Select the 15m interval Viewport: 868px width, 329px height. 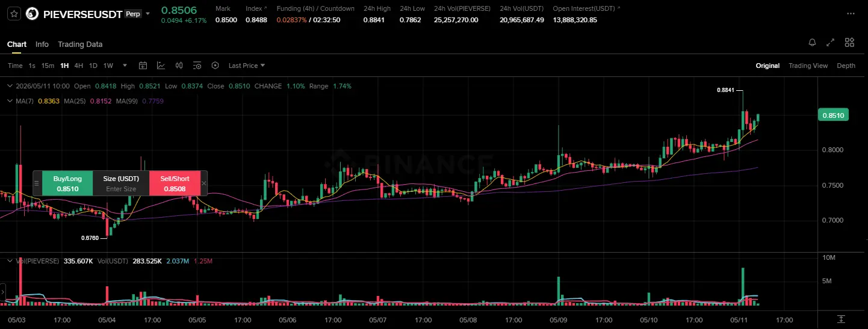48,66
